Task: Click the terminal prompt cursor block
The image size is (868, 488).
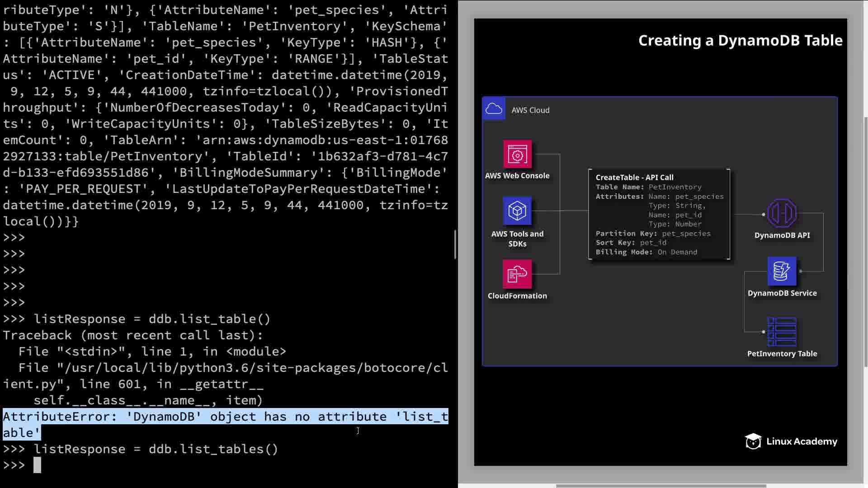Action: [37, 465]
